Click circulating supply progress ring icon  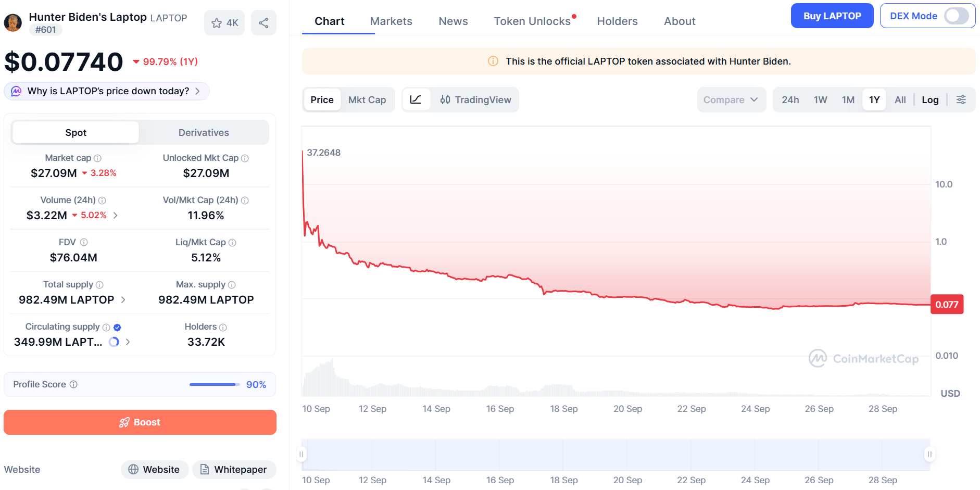point(114,342)
